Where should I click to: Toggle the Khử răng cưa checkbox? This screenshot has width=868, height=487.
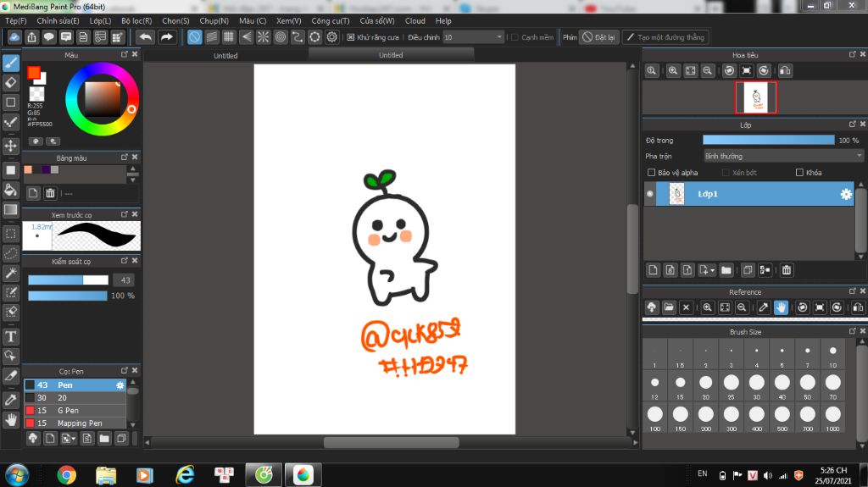click(350, 37)
